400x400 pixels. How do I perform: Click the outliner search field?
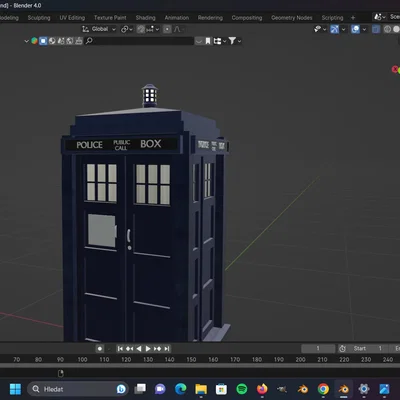click(140, 41)
